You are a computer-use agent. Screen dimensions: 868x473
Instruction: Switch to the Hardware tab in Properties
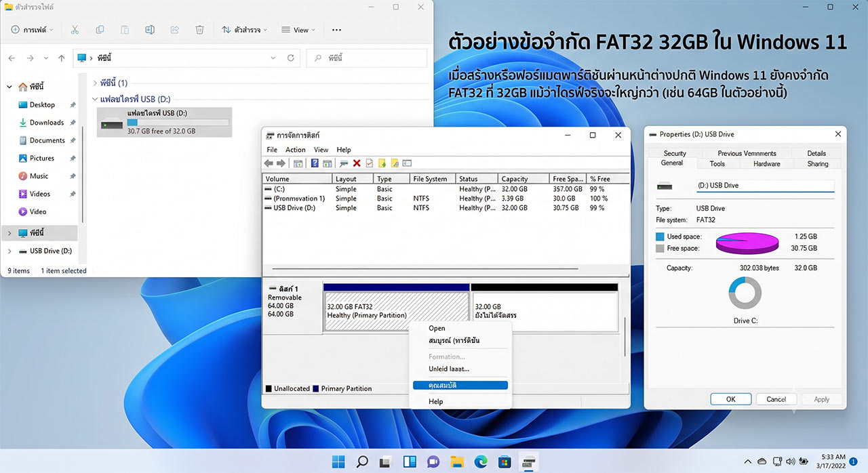pos(766,163)
